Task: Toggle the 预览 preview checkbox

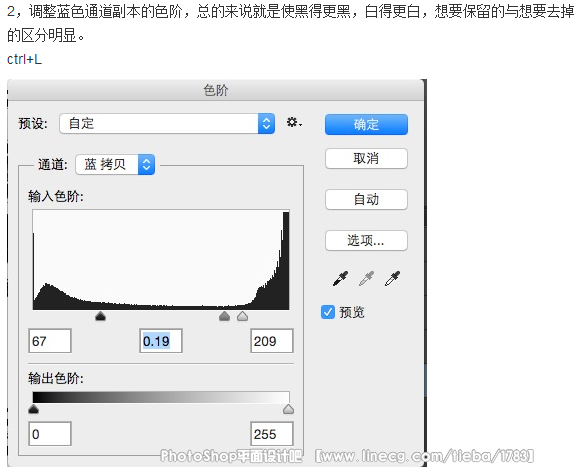Action: (328, 312)
